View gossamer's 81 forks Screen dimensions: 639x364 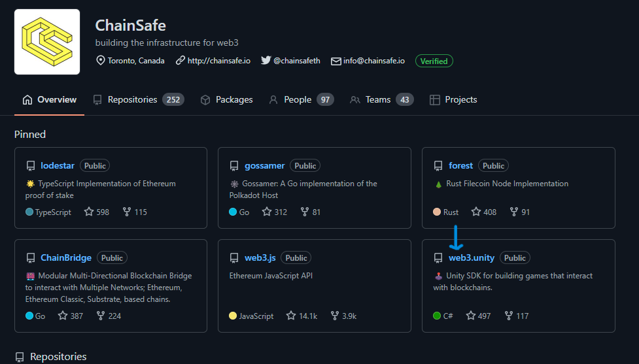pos(311,212)
